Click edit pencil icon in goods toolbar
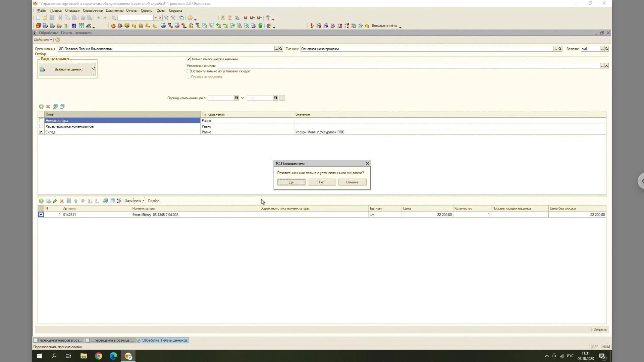Image resolution: width=644 pixels, height=362 pixels. 55,201
